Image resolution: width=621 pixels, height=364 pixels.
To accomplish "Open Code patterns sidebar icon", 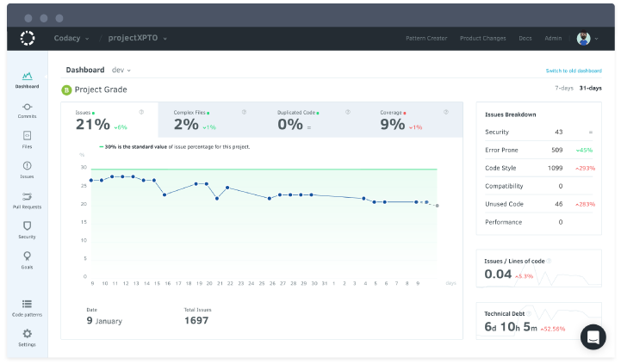I will point(27,307).
